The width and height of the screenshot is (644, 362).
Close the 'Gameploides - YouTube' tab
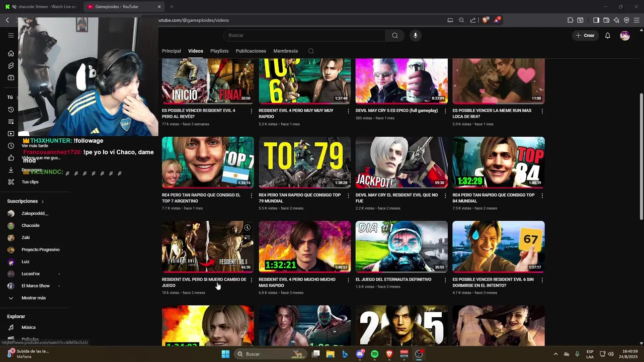(159, 7)
